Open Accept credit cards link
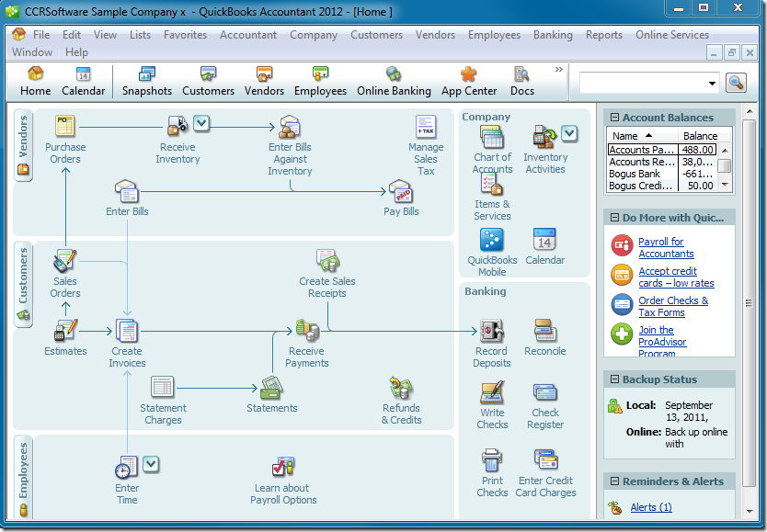 pos(676,277)
